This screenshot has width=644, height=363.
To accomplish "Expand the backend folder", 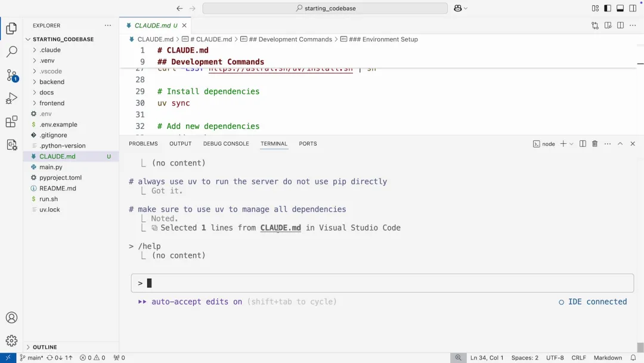I will pyautogui.click(x=52, y=82).
